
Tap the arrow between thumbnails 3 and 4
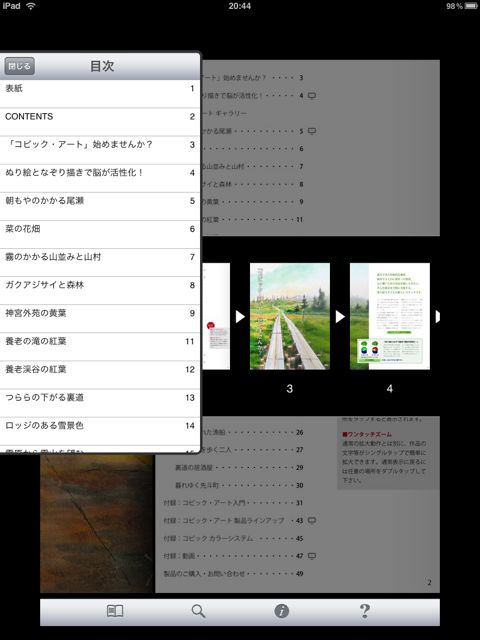tap(340, 316)
